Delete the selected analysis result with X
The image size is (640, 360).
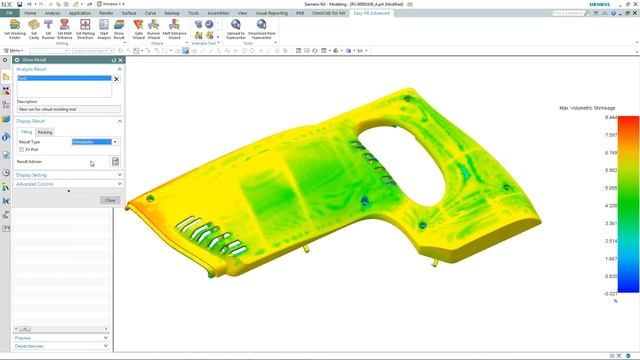[x=116, y=79]
